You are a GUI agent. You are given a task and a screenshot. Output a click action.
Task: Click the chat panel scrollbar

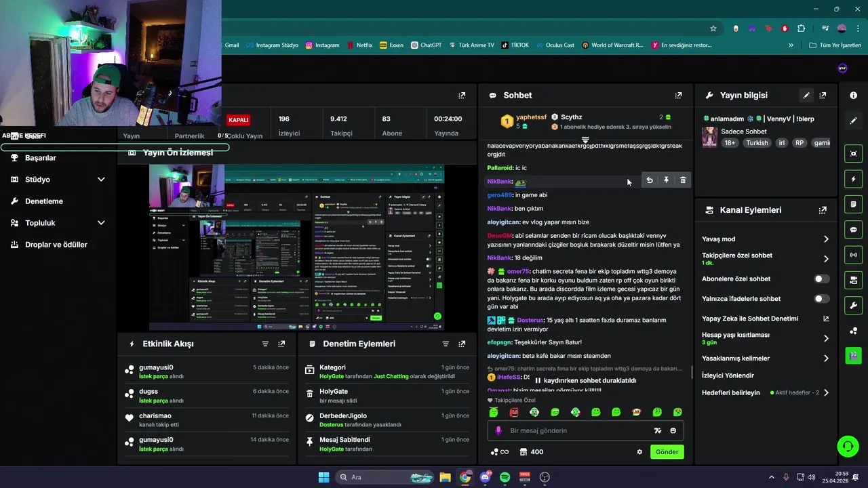pyautogui.click(x=691, y=371)
